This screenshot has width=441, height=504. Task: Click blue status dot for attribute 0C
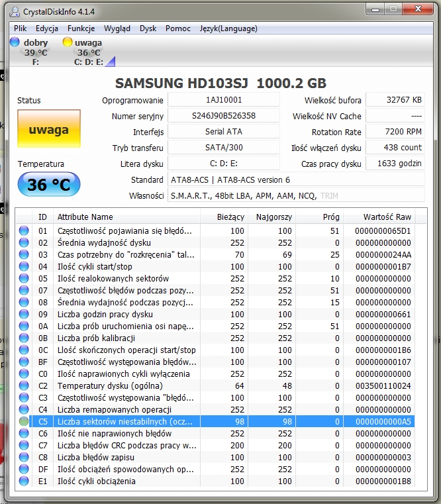(24, 350)
